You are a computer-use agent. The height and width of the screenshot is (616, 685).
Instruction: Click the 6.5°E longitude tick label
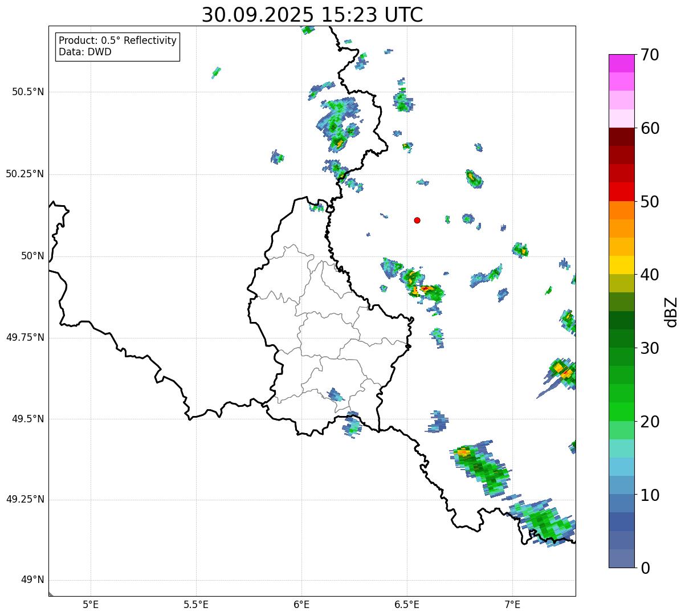[407, 604]
